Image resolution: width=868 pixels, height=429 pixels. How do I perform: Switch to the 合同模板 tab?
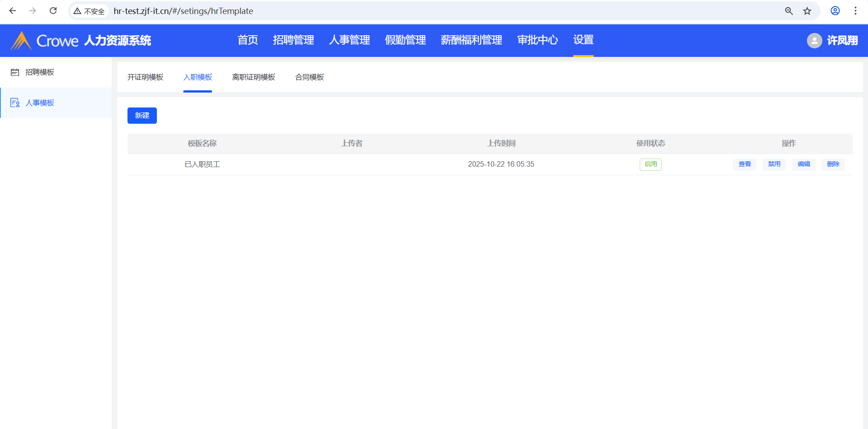coord(310,77)
